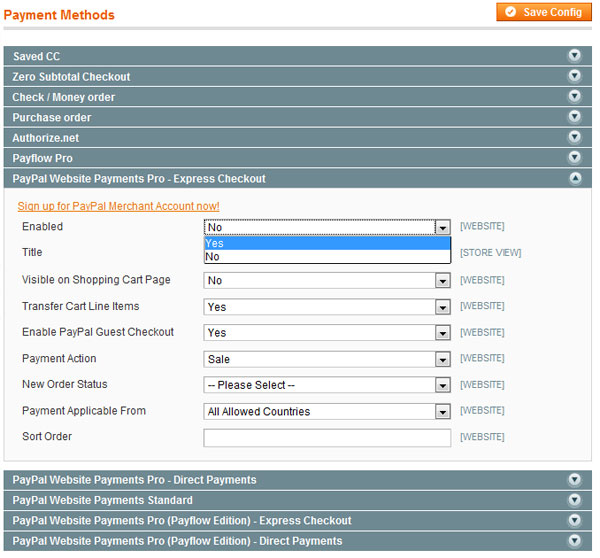Open PayPal Website Payments Pro - Direct Payments header
The image size is (600, 558).
coord(298,480)
